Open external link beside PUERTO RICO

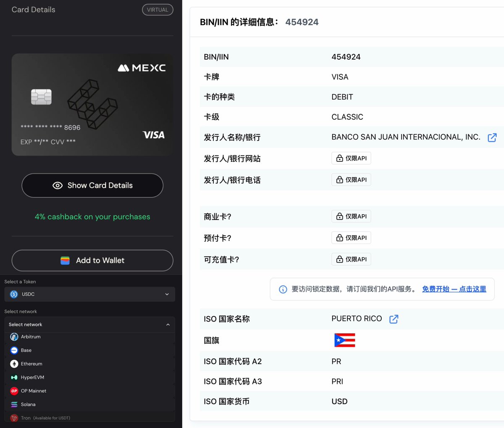[394, 319]
